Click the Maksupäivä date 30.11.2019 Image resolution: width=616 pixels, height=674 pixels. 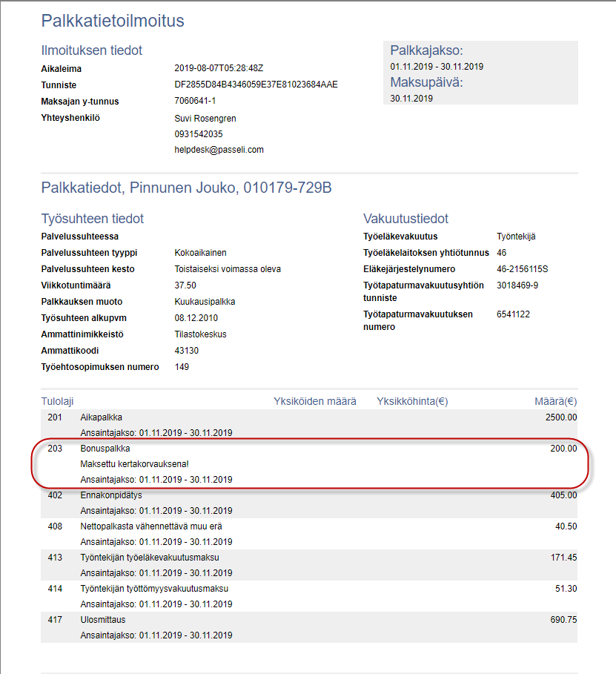tap(411, 98)
